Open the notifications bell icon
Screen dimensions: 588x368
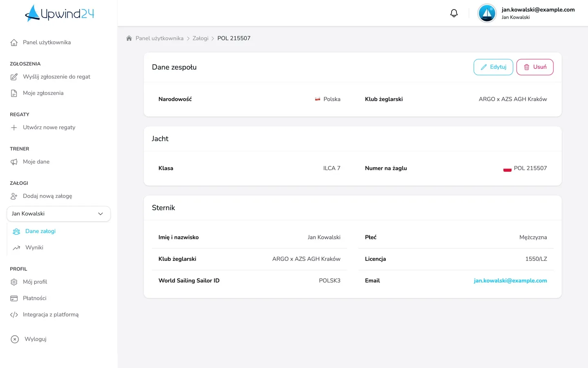[454, 13]
